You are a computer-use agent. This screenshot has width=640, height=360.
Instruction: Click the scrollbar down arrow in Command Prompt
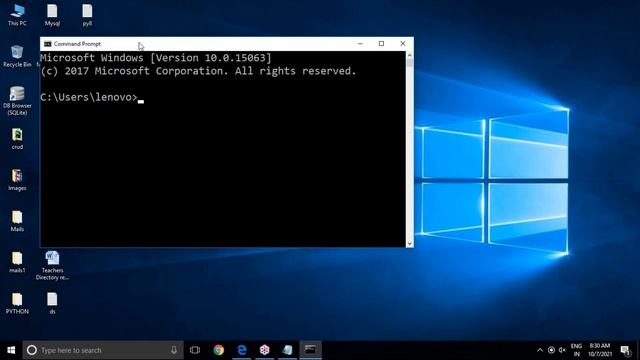point(409,243)
